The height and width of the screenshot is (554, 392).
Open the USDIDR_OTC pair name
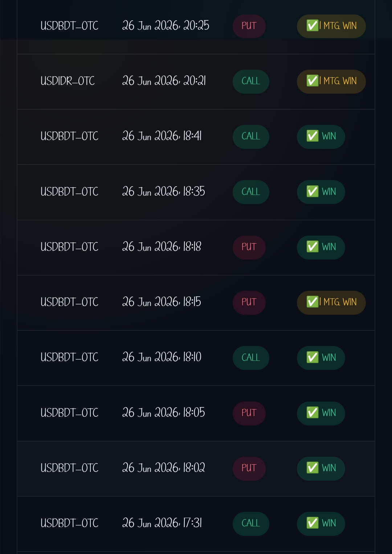pyautogui.click(x=68, y=81)
